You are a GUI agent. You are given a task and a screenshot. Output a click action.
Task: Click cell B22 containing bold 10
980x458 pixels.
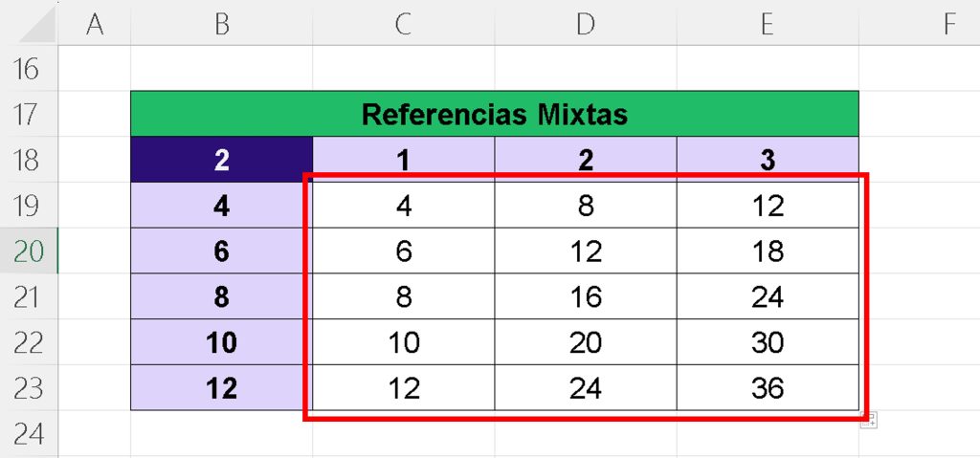[221, 341]
